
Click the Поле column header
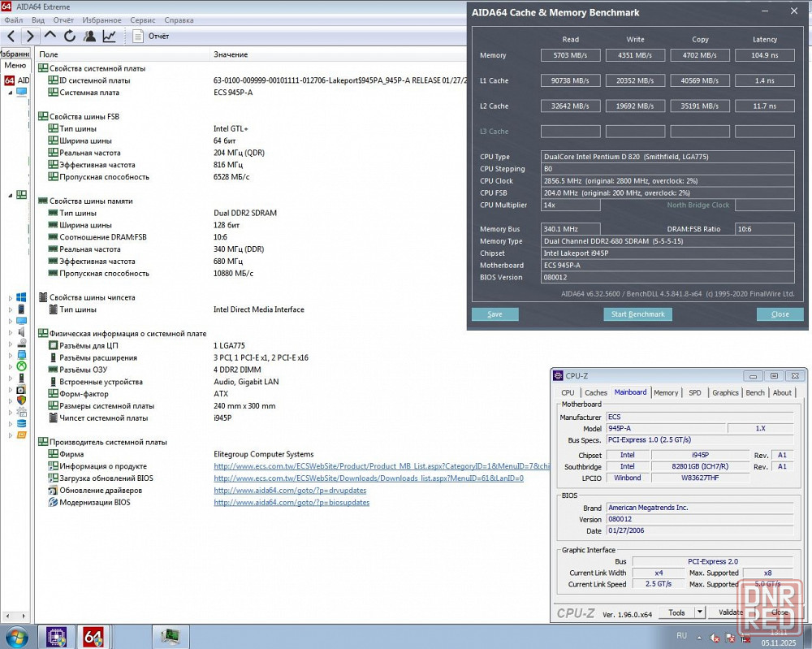[49, 54]
